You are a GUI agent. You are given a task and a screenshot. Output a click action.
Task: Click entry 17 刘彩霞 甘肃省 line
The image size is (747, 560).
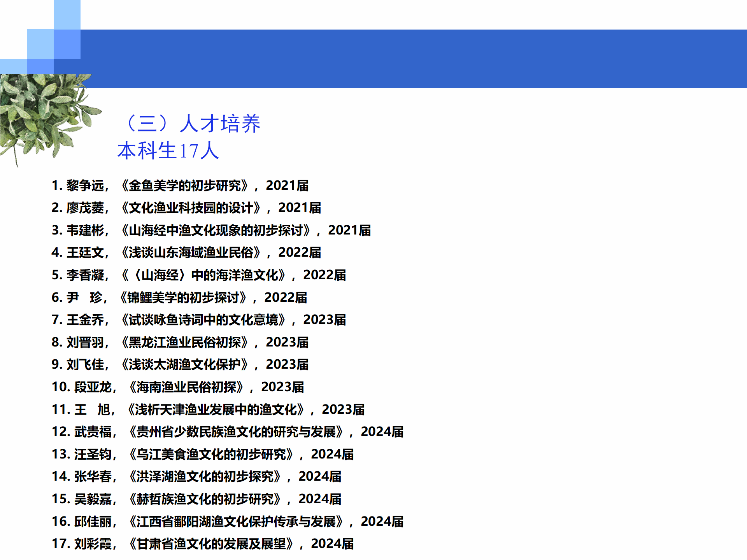(202, 544)
